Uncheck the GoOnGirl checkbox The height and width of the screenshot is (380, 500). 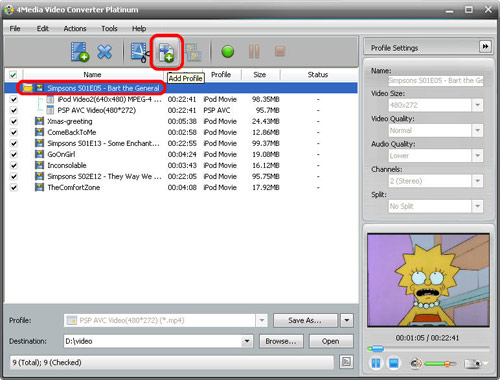pos(14,154)
